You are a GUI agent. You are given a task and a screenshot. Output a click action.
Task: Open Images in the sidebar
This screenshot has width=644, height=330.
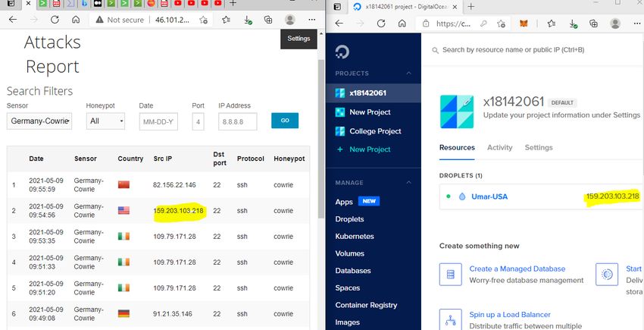click(x=348, y=322)
